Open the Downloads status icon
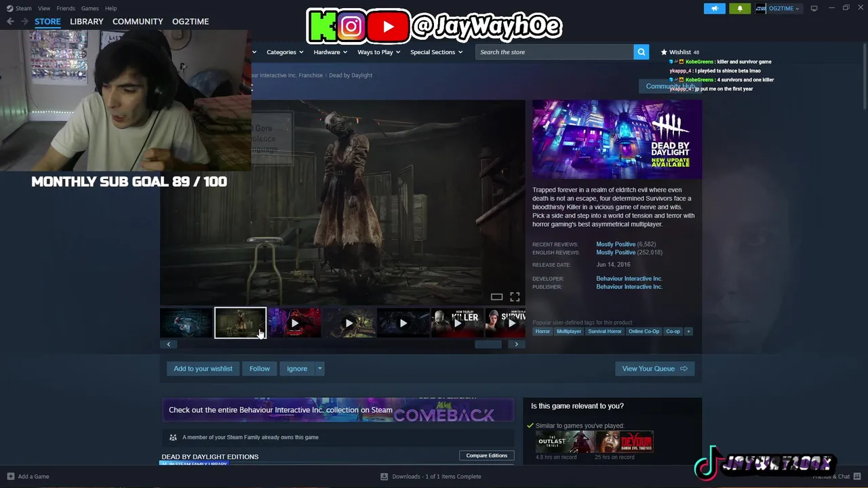The height and width of the screenshot is (488, 868). pyautogui.click(x=384, y=476)
